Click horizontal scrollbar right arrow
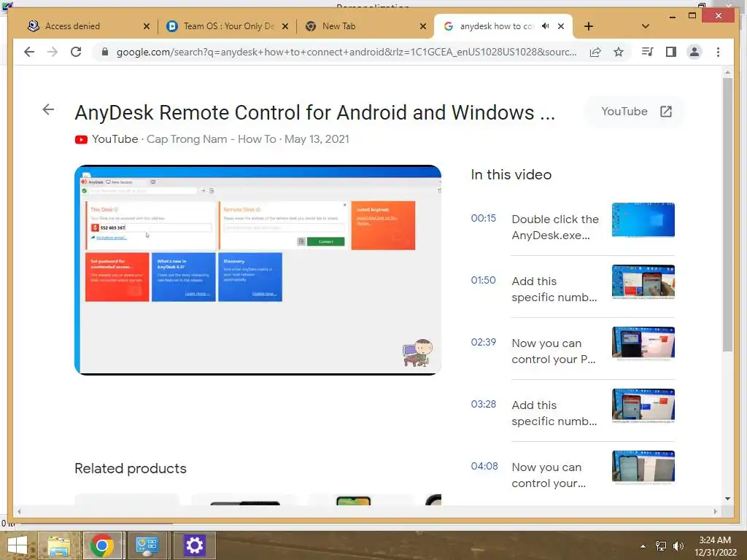Image resolution: width=747 pixels, height=560 pixels. tap(715, 511)
